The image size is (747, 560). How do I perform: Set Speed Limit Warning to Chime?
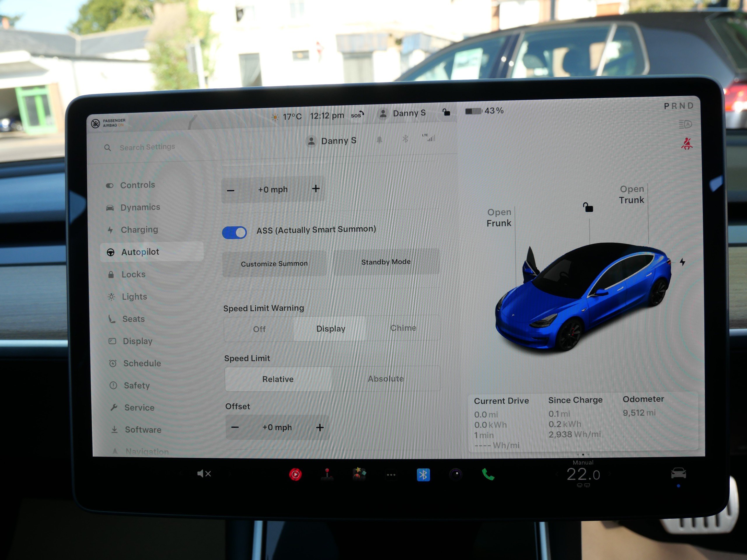pyautogui.click(x=403, y=328)
